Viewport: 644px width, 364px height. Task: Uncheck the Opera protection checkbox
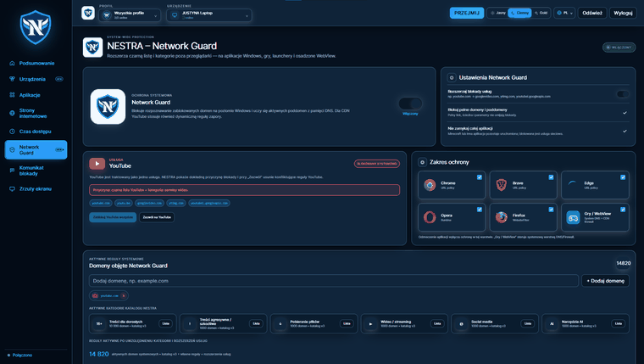(480, 210)
